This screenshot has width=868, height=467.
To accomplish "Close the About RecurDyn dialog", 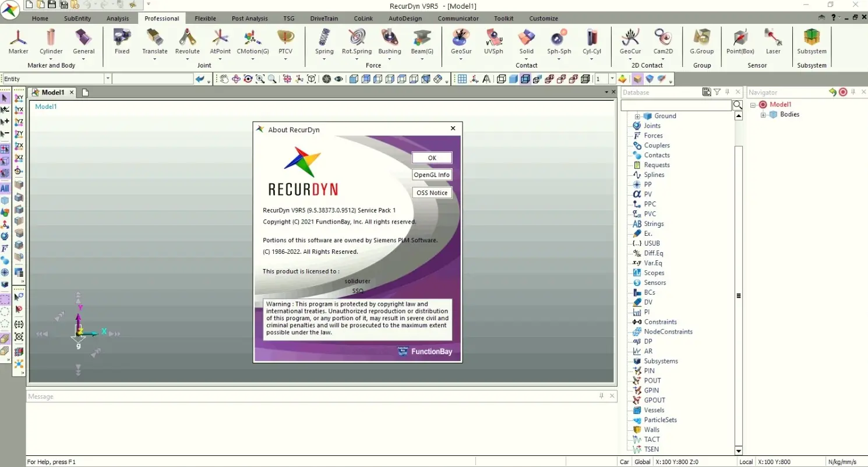I will pos(453,129).
